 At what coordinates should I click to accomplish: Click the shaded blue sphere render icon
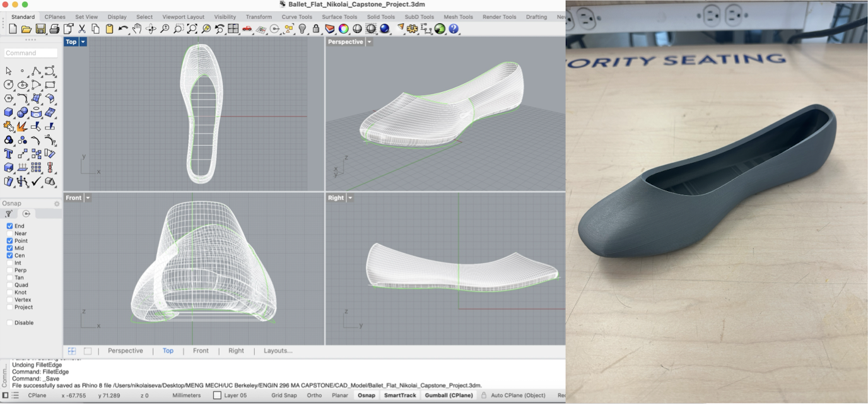click(385, 29)
